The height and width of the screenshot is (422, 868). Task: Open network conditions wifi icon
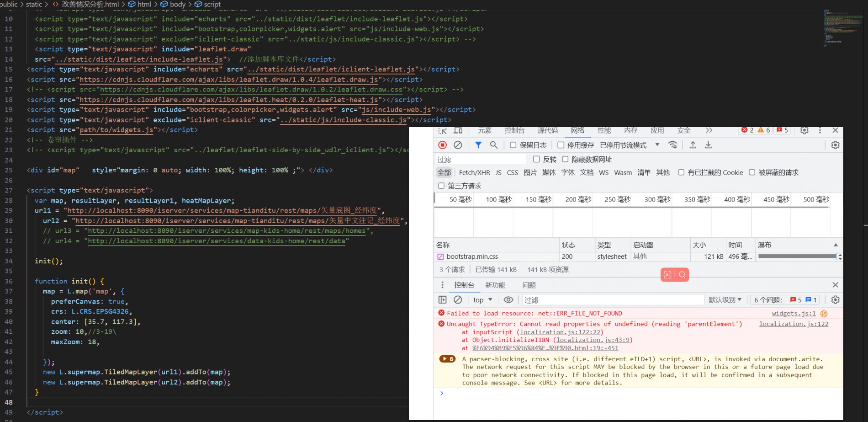pos(672,145)
